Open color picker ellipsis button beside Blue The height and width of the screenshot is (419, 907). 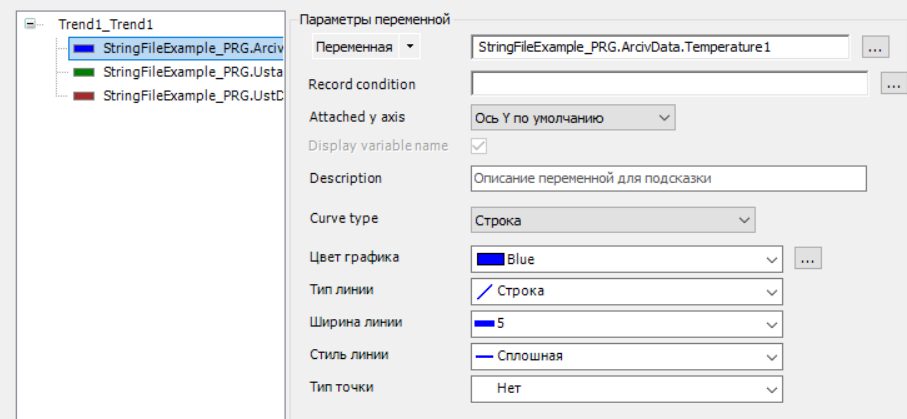pos(808,259)
